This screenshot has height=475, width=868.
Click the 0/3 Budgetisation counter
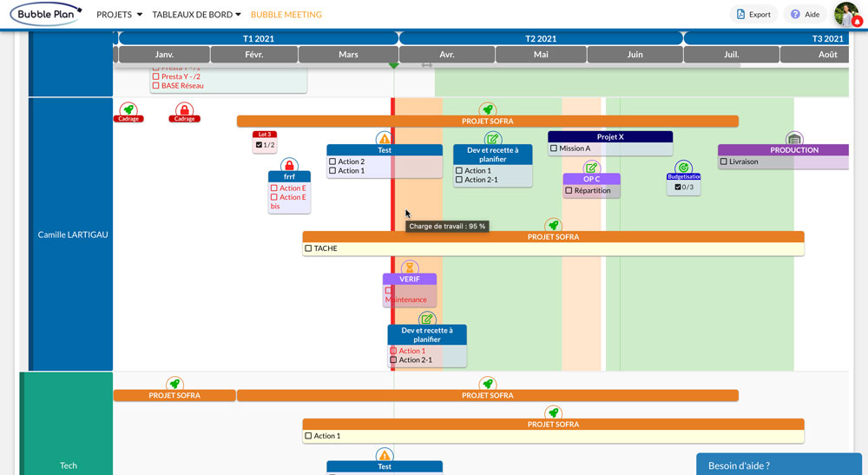(684, 187)
